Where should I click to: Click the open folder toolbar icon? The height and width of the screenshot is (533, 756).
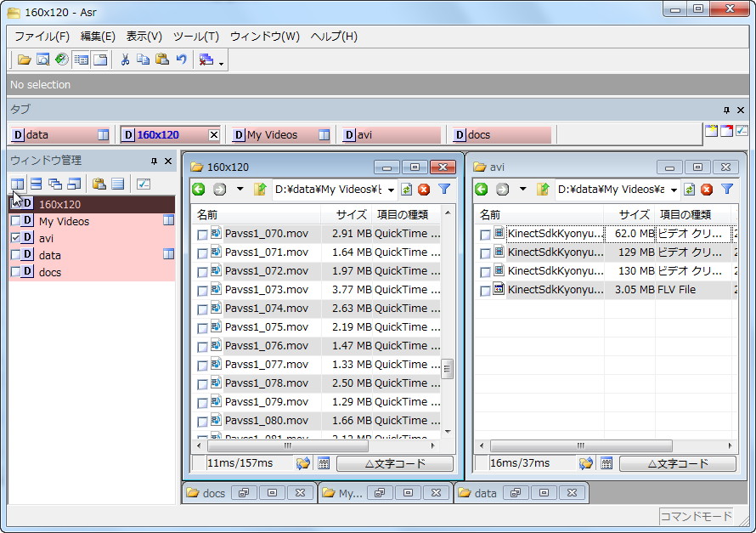(x=24, y=60)
